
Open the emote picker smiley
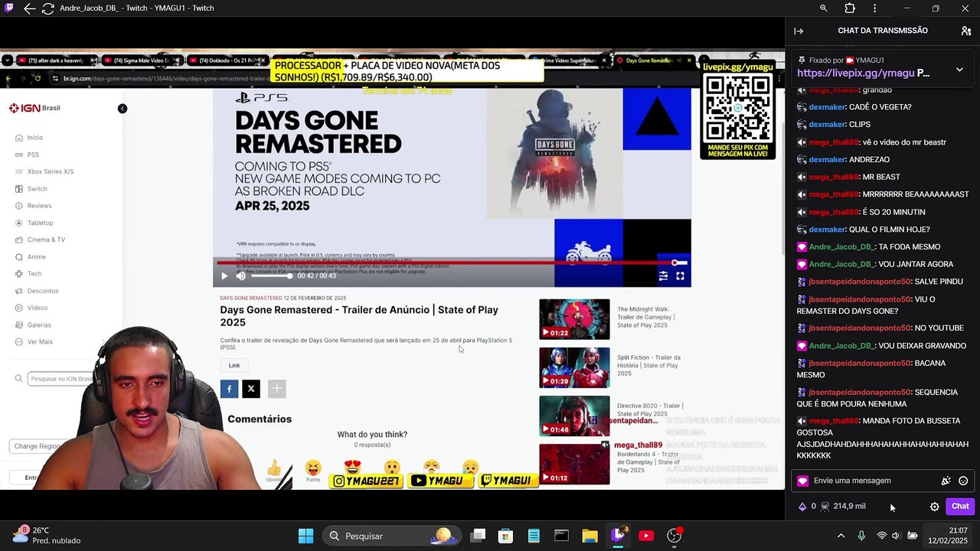(963, 481)
